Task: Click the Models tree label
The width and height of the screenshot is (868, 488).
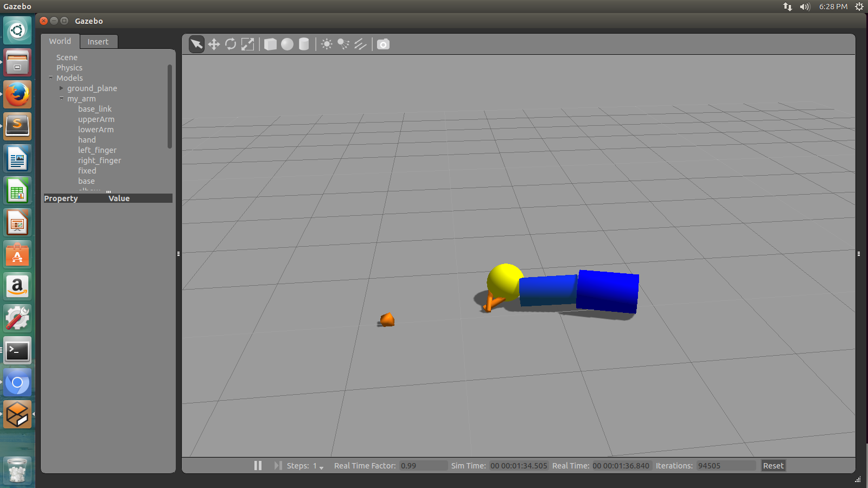Action: pos(69,78)
